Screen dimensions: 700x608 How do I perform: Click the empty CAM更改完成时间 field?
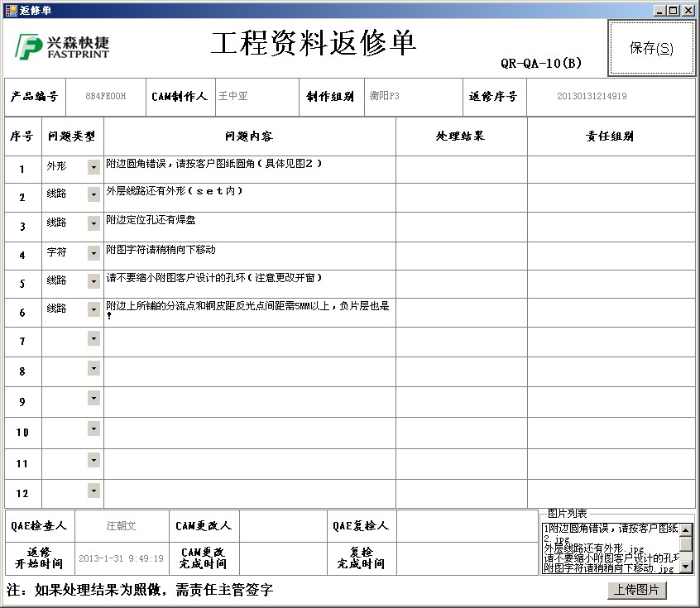(283, 558)
